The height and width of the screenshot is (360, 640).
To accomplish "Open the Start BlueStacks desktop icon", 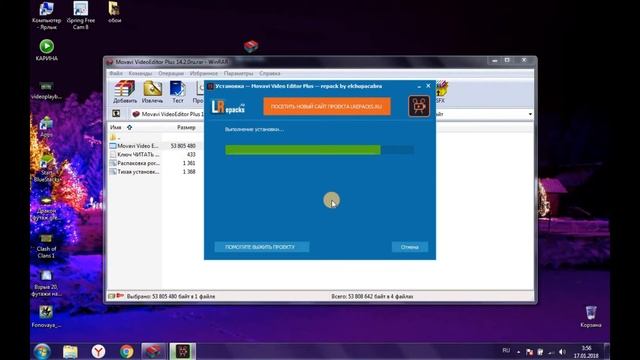I will coord(47,169).
